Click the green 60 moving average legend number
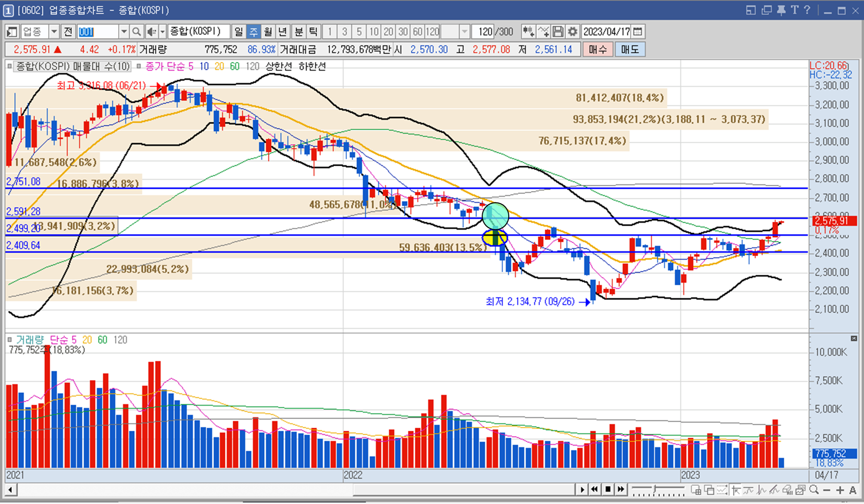864x504 pixels. (235, 66)
